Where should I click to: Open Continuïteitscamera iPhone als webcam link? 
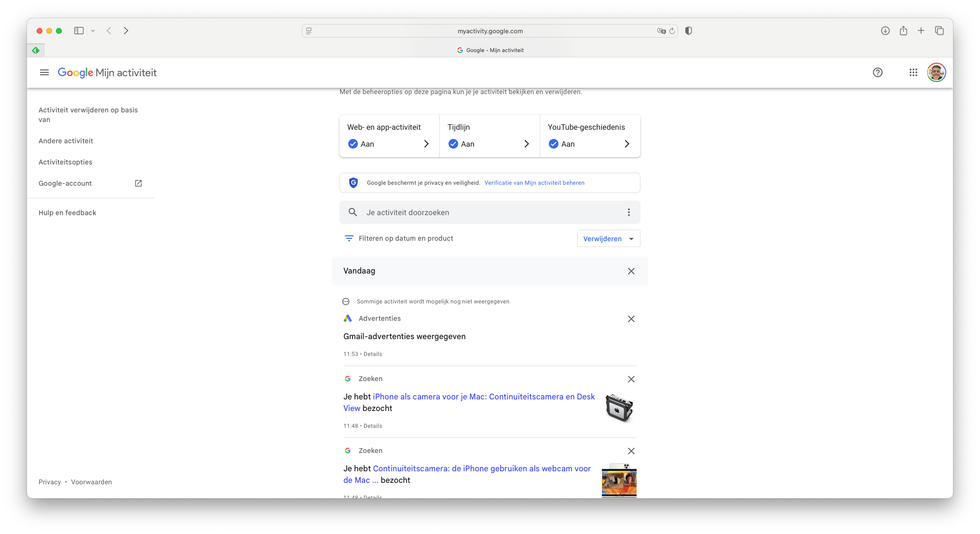point(467,474)
